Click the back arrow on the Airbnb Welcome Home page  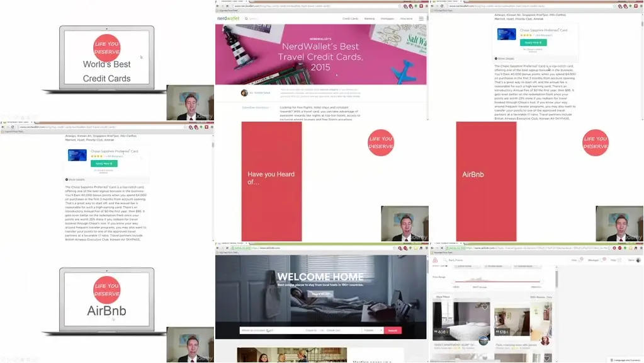click(218, 248)
